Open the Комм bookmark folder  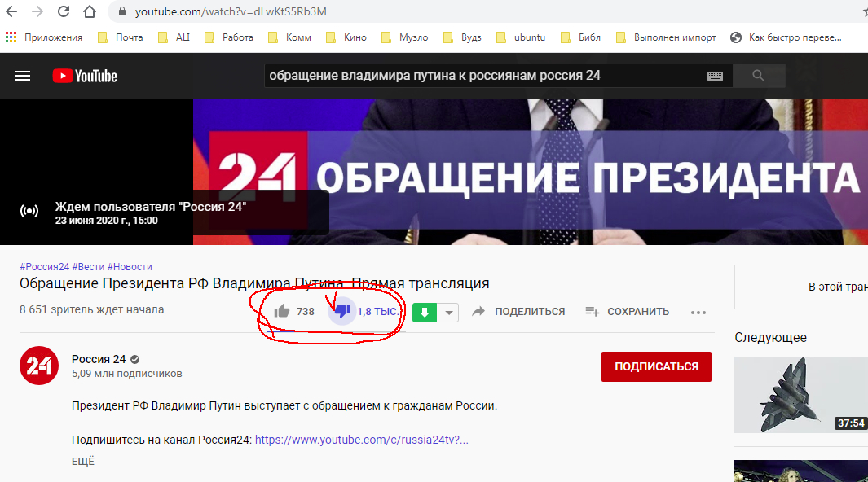pos(289,37)
